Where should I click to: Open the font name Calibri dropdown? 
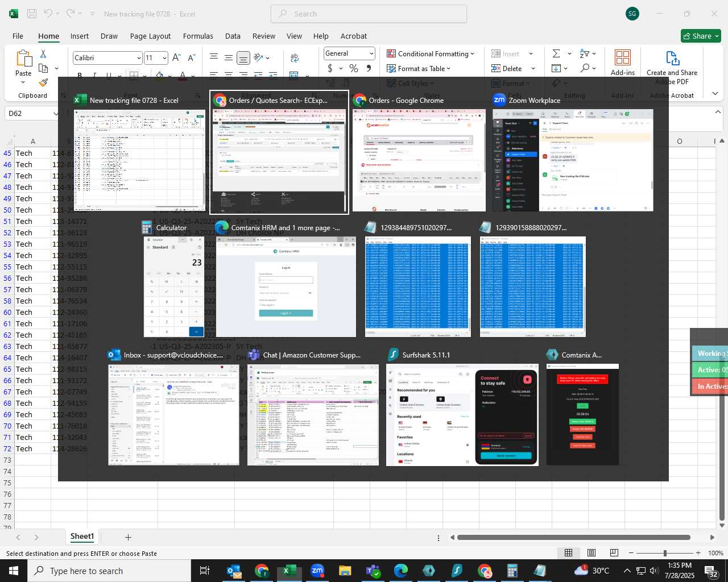point(138,58)
